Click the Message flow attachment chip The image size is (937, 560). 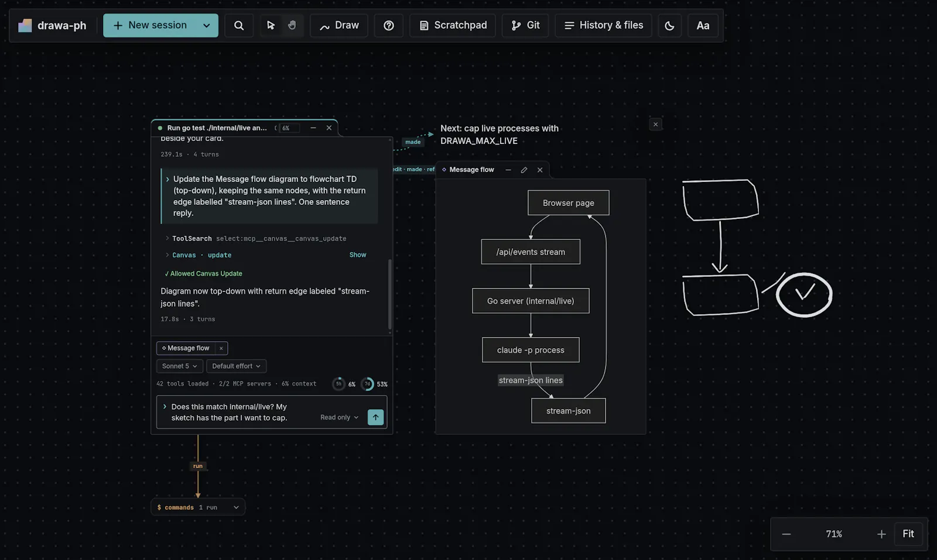click(186, 348)
